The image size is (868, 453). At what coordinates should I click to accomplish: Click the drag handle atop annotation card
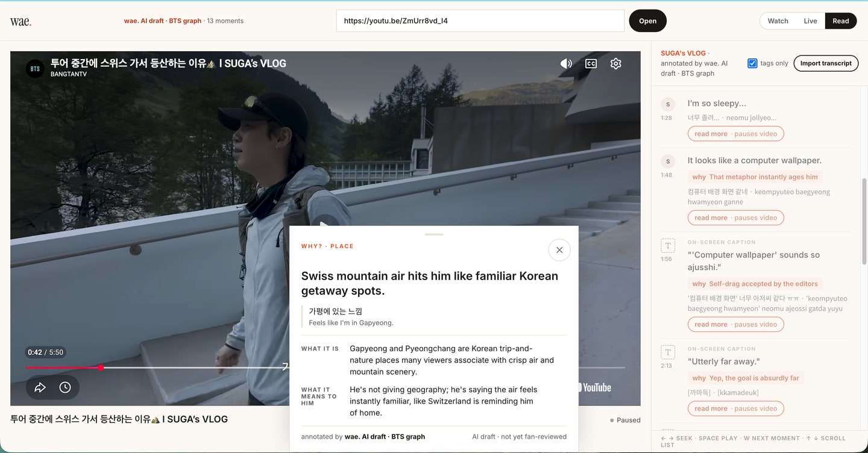[434, 234]
